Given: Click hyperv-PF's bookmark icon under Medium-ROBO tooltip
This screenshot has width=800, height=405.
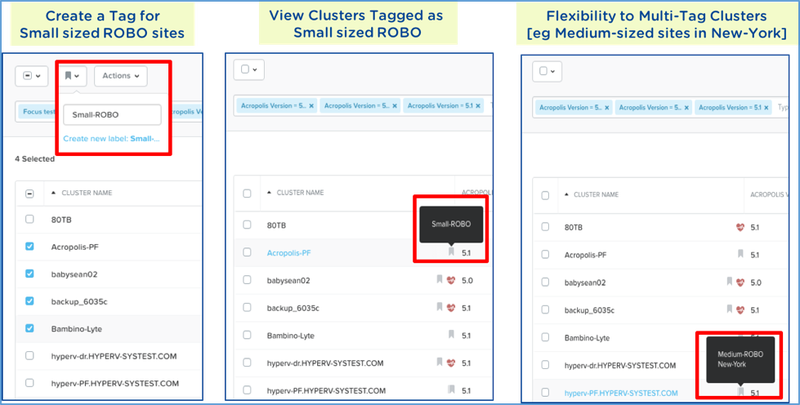Looking at the screenshot, I should (x=740, y=392).
